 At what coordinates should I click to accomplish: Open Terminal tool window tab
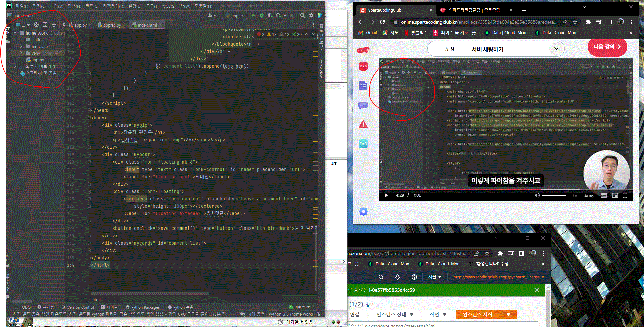point(109,307)
